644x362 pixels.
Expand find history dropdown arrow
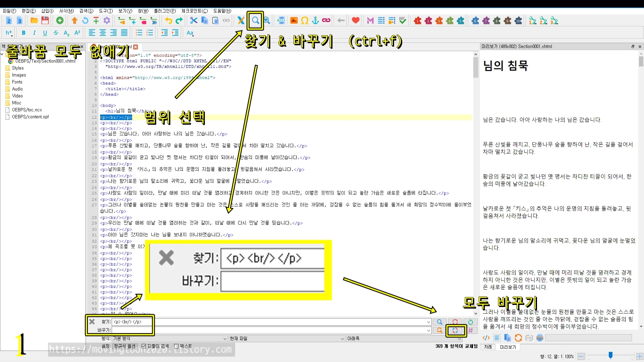click(428, 322)
